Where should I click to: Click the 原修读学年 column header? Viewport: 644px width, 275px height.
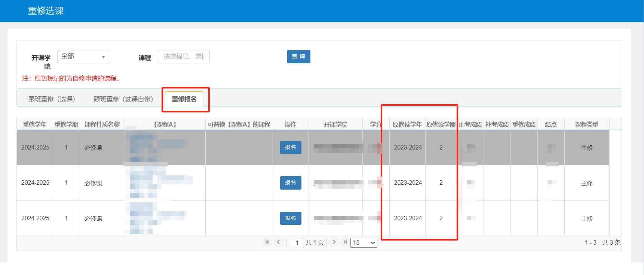[x=407, y=124]
